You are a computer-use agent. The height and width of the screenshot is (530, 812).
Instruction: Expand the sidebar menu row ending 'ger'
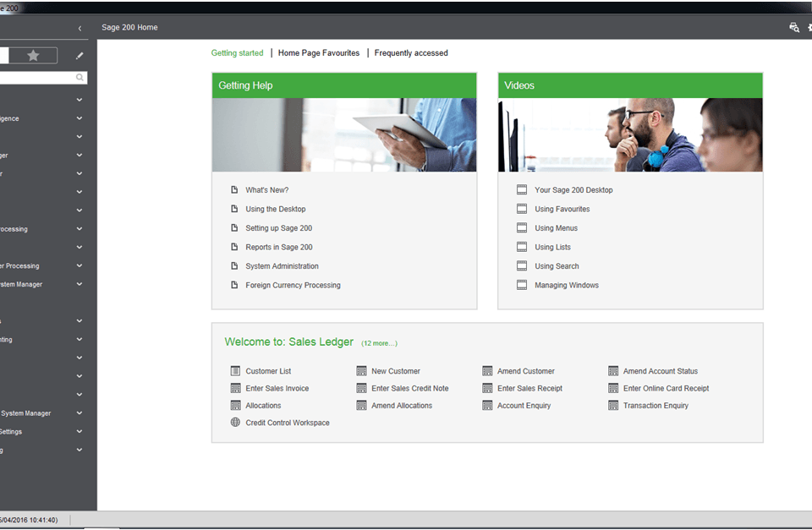tap(80, 155)
